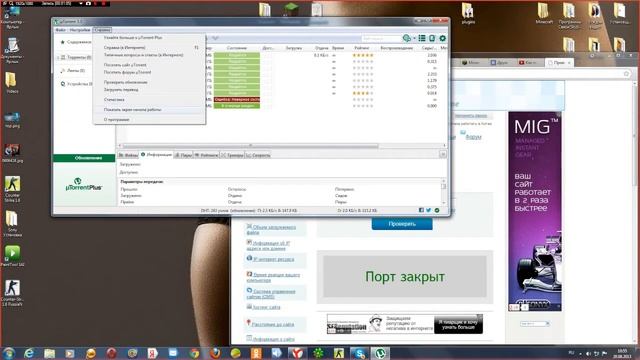Click the five-star rating of first torrent

pyautogui.click(x=363, y=55)
